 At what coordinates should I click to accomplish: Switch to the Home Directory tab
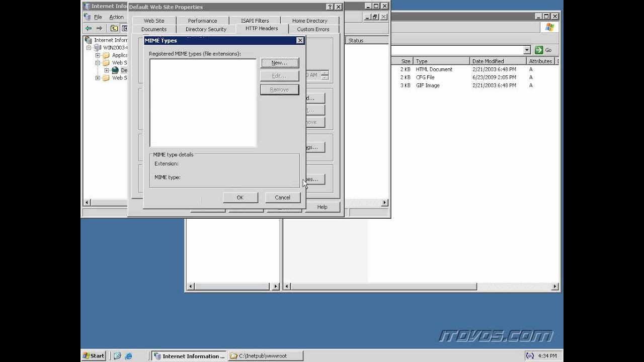(x=309, y=21)
